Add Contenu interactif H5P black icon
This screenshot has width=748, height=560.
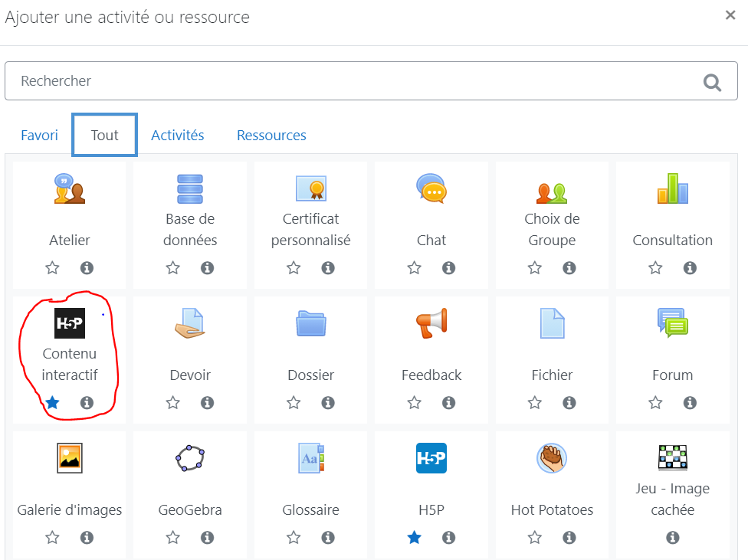point(70,323)
